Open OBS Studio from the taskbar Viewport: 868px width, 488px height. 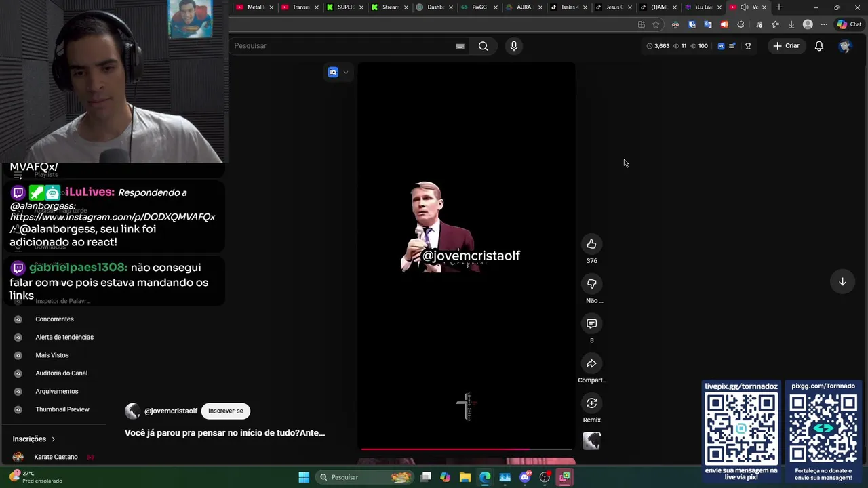tap(545, 477)
